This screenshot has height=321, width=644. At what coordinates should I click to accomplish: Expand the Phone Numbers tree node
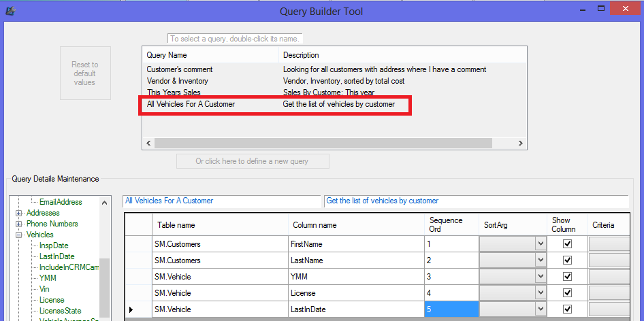(18, 224)
